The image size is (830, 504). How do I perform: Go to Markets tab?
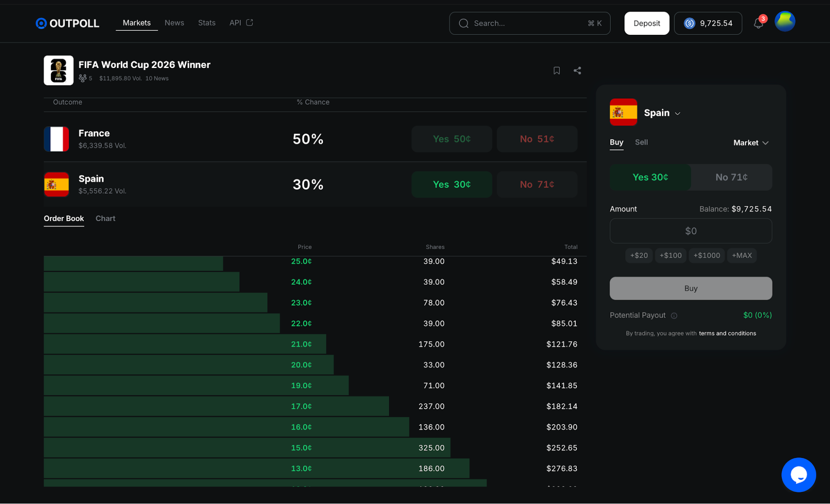(x=137, y=23)
